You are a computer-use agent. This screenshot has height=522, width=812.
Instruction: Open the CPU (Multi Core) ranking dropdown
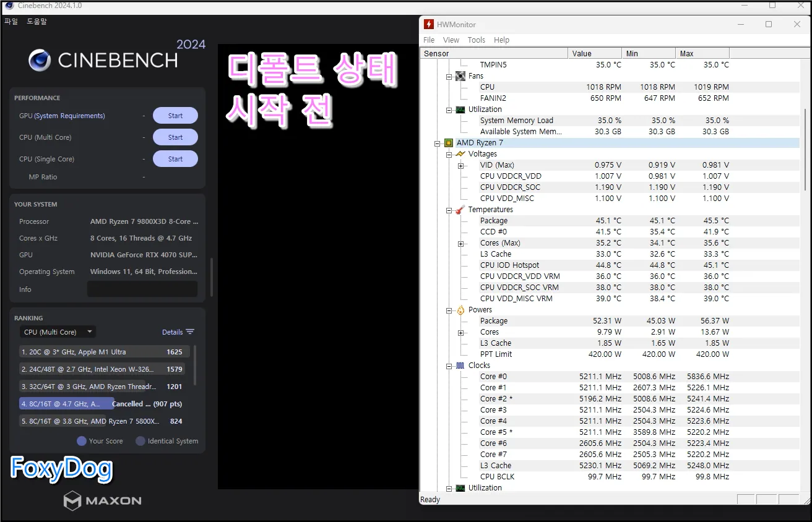[58, 332]
